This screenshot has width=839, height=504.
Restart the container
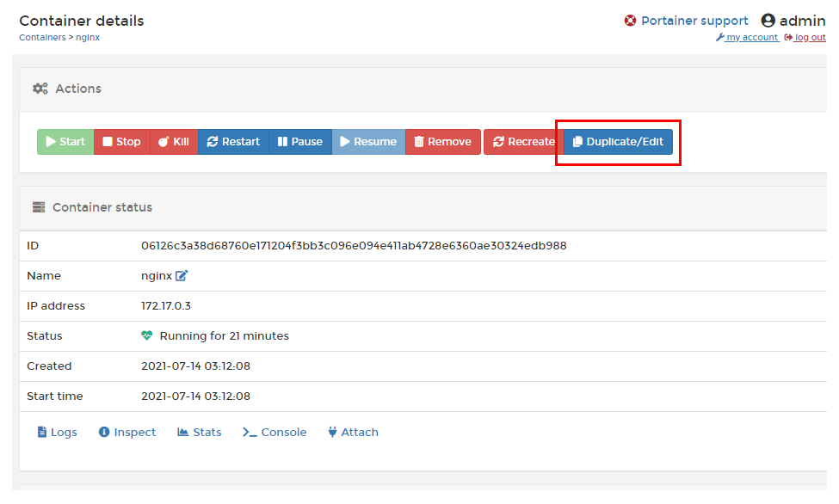[233, 142]
